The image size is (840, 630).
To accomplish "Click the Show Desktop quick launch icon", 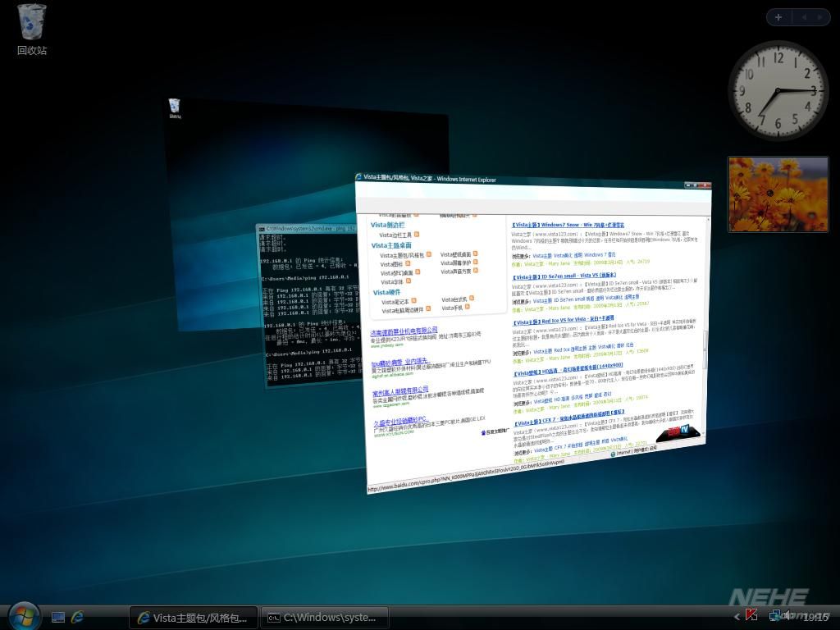I will pyautogui.click(x=58, y=617).
